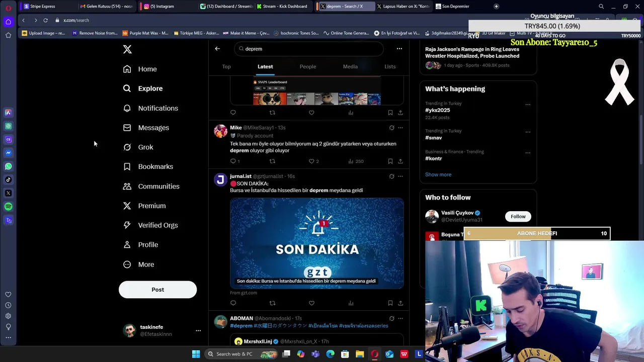Screen dimensions: 644x362
Task: Open more menu on MikeSaray1's post
Action: pyautogui.click(x=400, y=128)
